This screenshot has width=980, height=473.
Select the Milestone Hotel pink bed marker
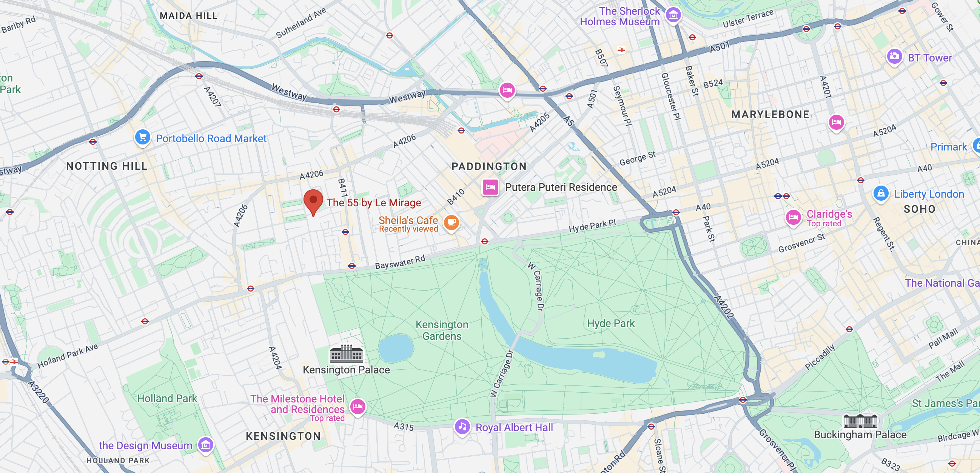tap(357, 407)
